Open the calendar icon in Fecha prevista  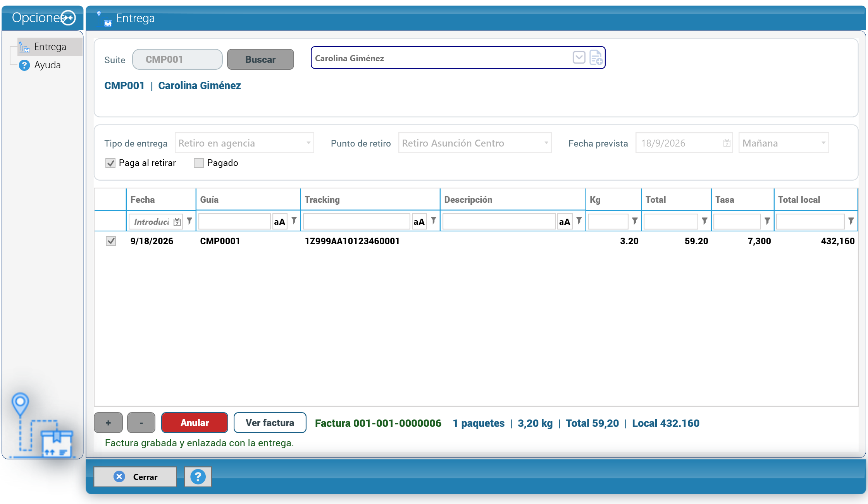(727, 143)
